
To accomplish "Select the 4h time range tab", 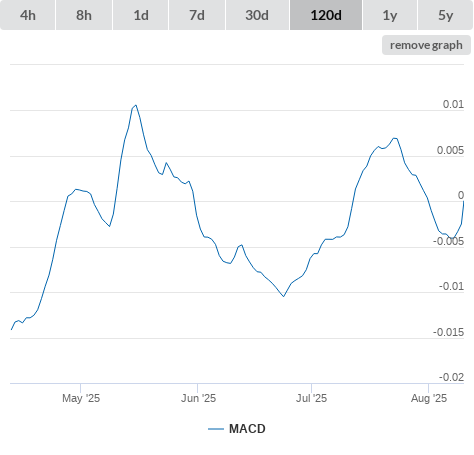I will click(28, 15).
